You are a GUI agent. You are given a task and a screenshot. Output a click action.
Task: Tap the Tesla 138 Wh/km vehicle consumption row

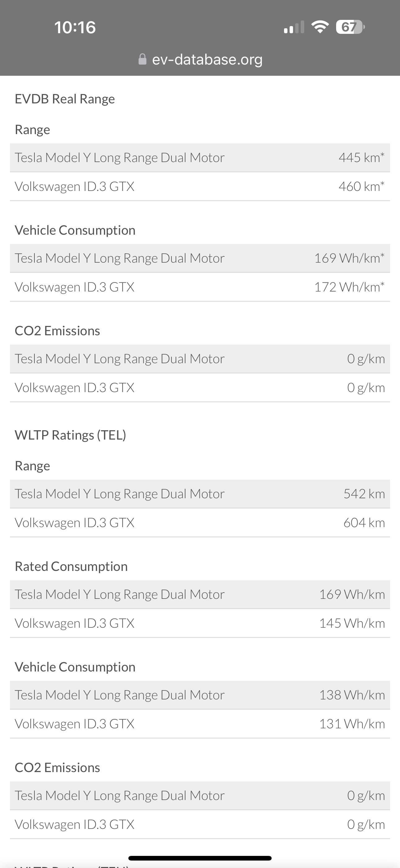pyautogui.click(x=200, y=695)
